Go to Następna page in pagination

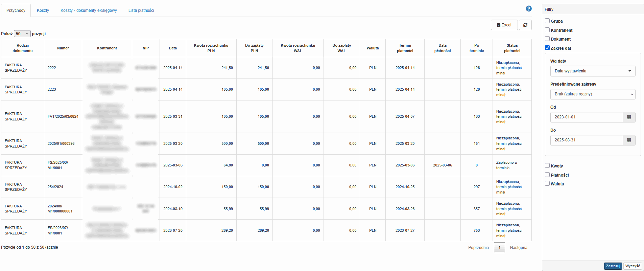pyautogui.click(x=518, y=248)
